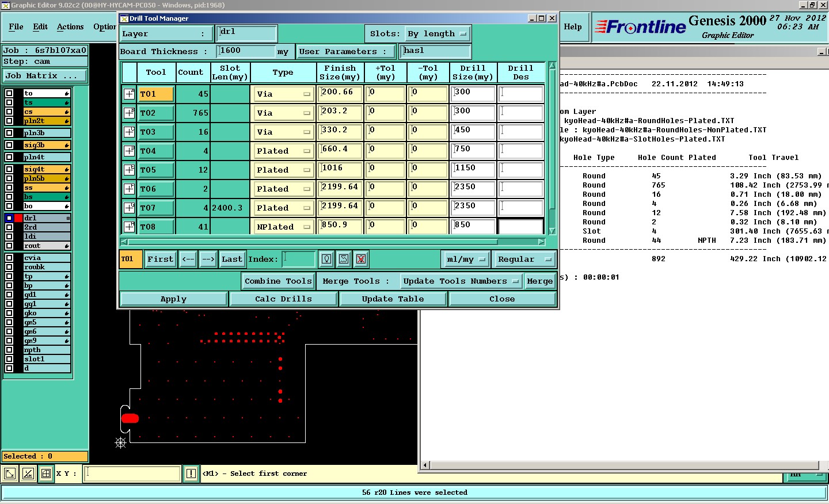Click the T04 row expand icon
The width and height of the screenshot is (829, 504).
click(x=129, y=151)
